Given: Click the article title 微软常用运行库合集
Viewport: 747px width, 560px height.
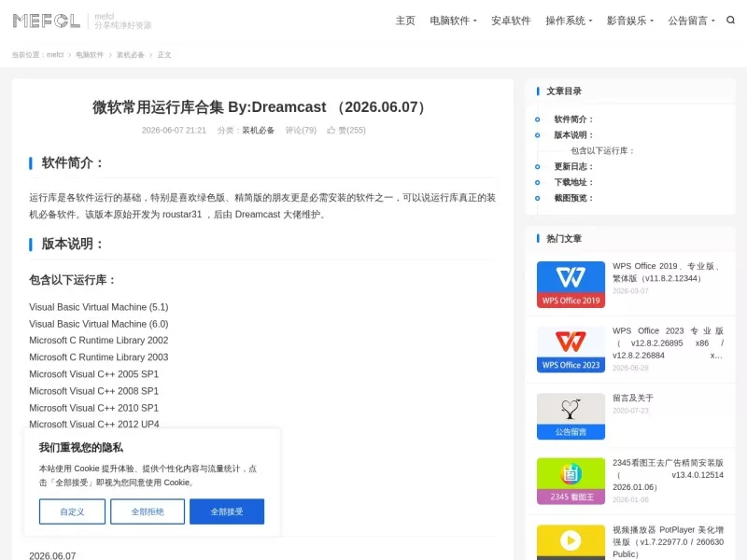Looking at the screenshot, I should pos(260,107).
